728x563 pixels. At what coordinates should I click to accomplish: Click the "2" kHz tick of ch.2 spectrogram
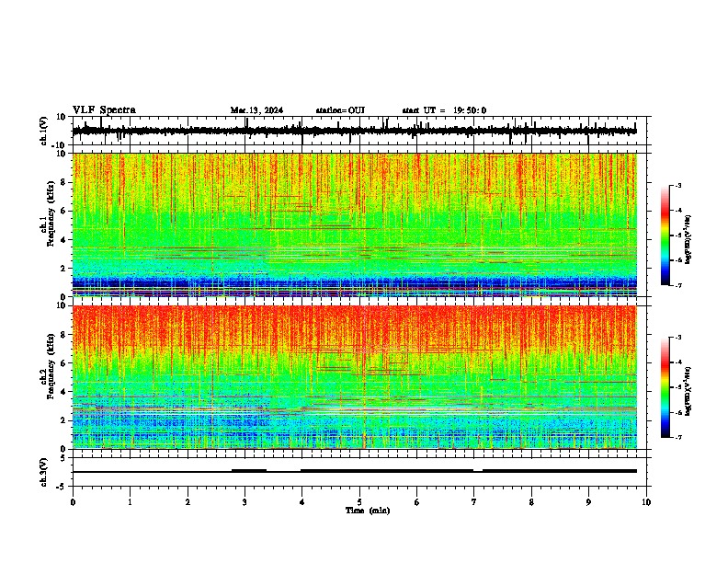click(64, 420)
